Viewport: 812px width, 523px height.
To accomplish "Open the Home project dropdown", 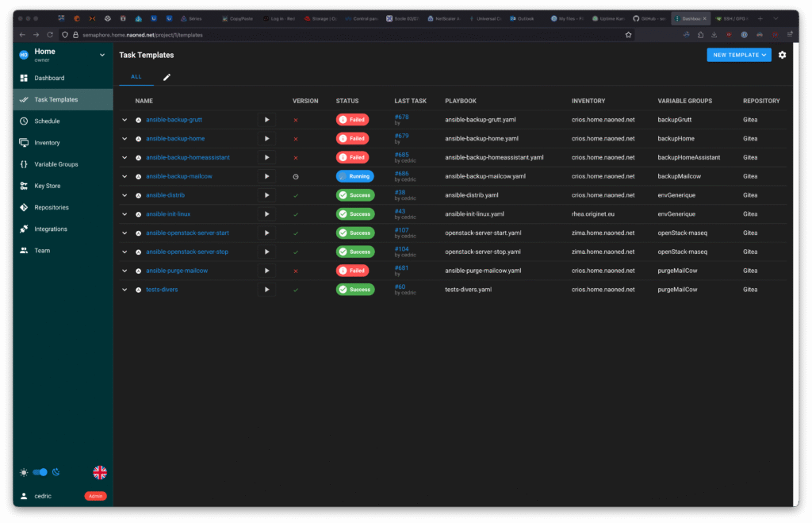I will click(x=101, y=55).
